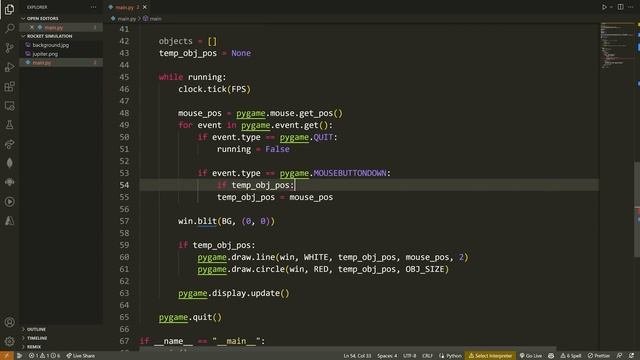Expand the Outline section
The width and height of the screenshot is (640, 360).
point(36,329)
